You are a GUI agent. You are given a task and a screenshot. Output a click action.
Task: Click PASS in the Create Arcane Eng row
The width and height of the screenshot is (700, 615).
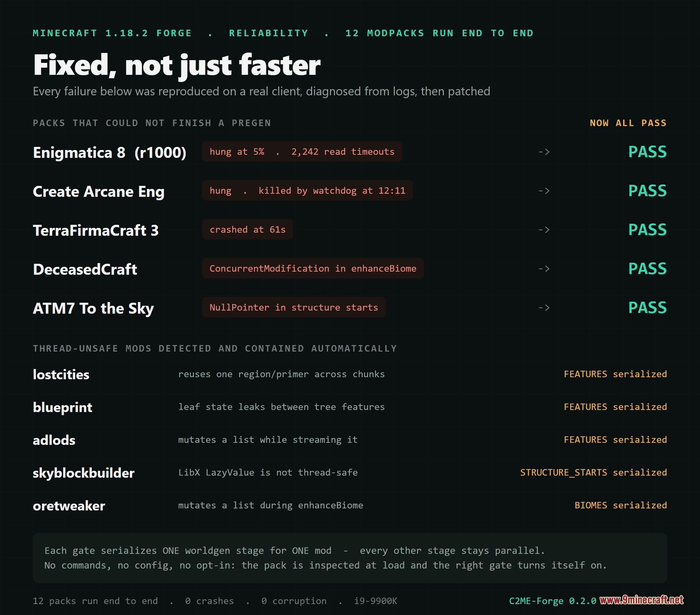648,191
